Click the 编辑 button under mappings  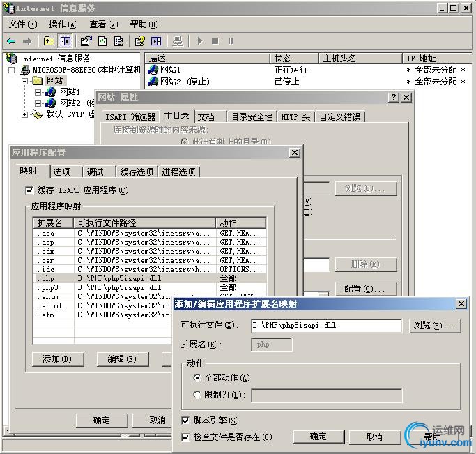(123, 359)
